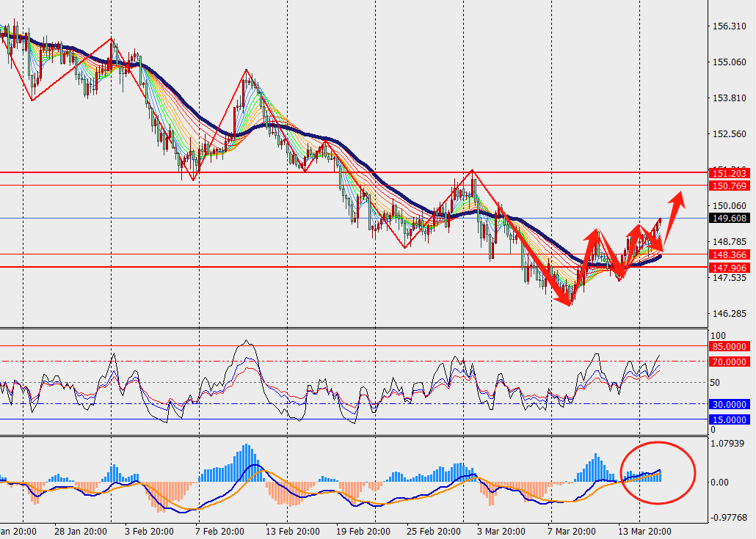The image size is (756, 539).
Task: Click the 147.906 red support price label
Action: [x=729, y=268]
